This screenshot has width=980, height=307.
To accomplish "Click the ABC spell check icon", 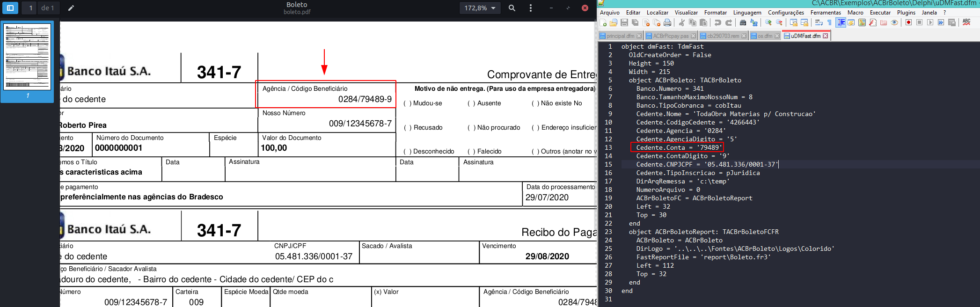I will click(966, 22).
